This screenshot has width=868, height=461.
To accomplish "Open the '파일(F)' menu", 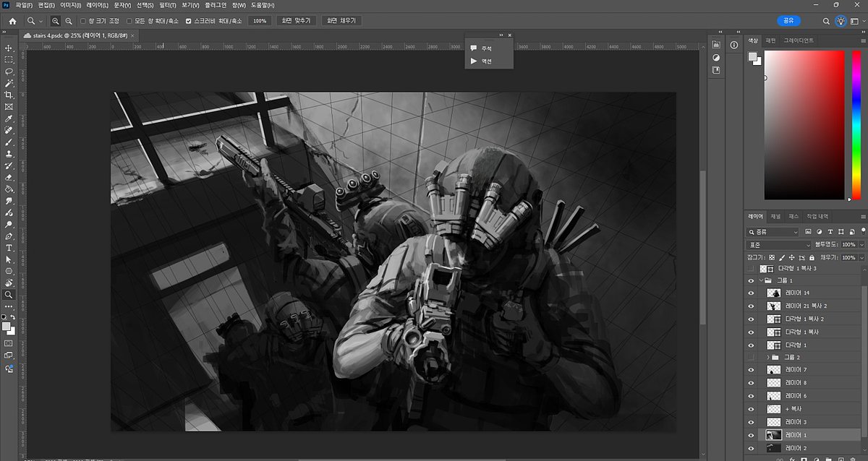I will click(x=24, y=5).
